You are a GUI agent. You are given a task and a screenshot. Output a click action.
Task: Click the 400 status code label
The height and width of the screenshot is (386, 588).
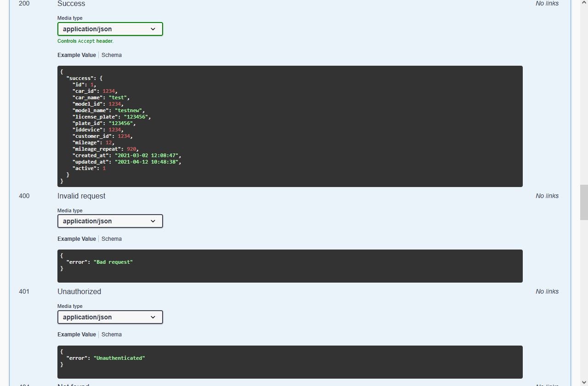[24, 196]
